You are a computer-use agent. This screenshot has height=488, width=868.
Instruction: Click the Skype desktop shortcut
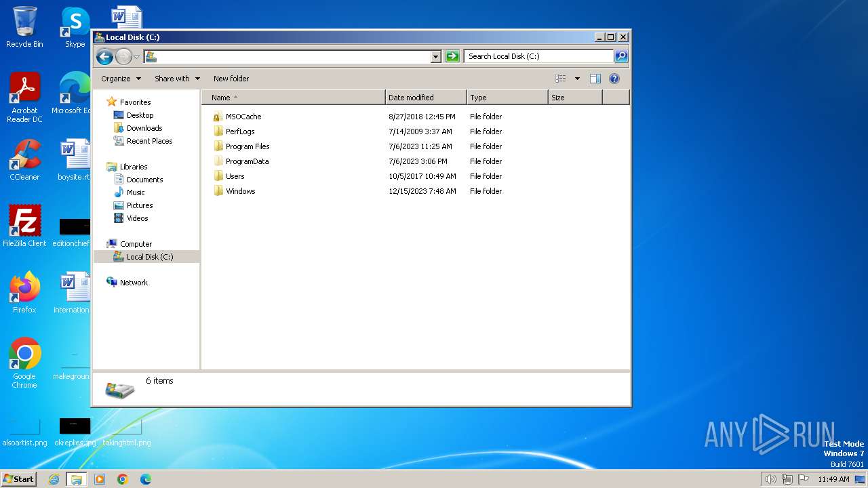point(75,27)
